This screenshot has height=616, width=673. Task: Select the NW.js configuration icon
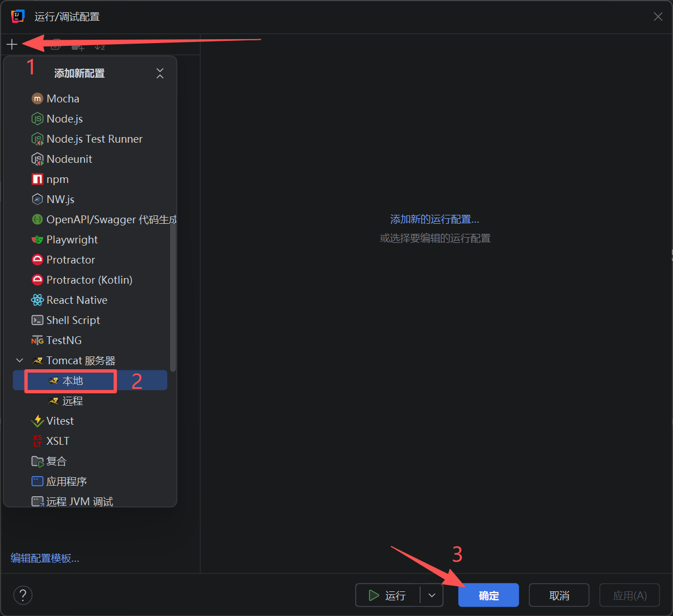(x=37, y=199)
